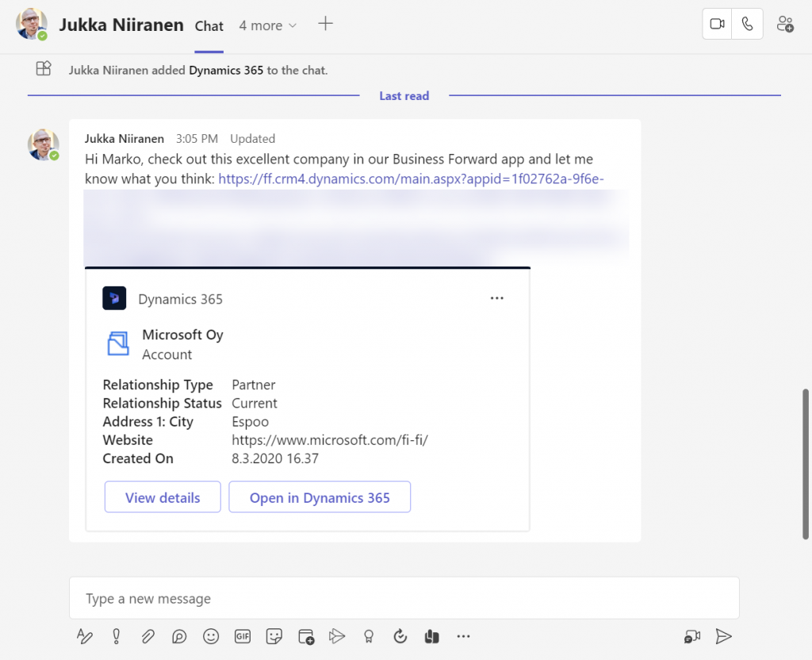Screen dimensions: 812x660
Task: Click the Updated label on message
Action: click(252, 138)
